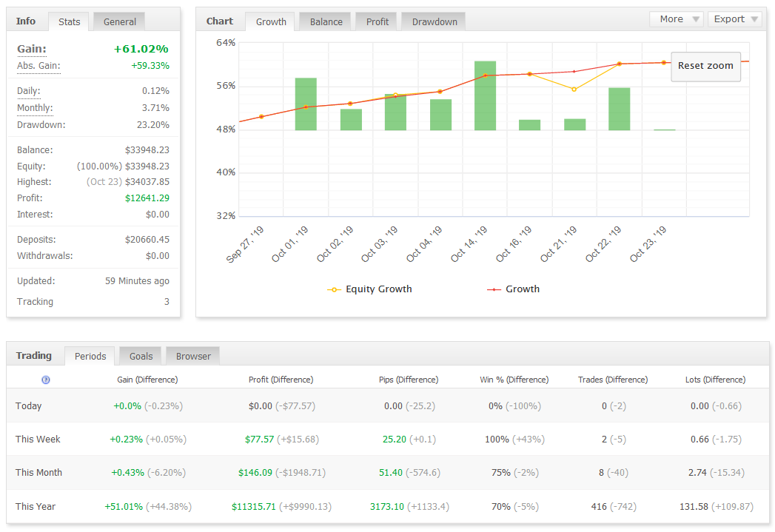The height and width of the screenshot is (532, 775).
Task: Click the Sep 27 growth data point
Action: [261, 117]
